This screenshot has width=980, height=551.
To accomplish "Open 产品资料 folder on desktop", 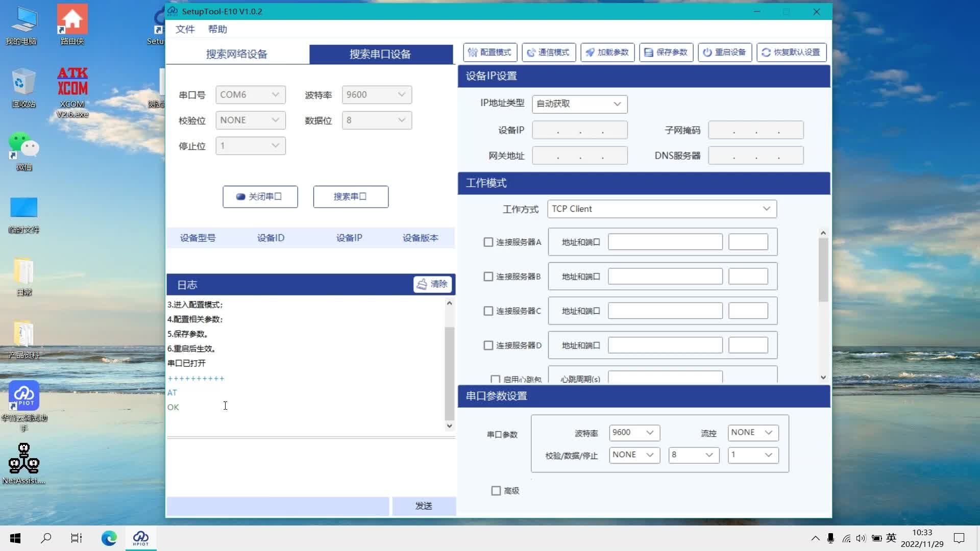I will point(23,340).
